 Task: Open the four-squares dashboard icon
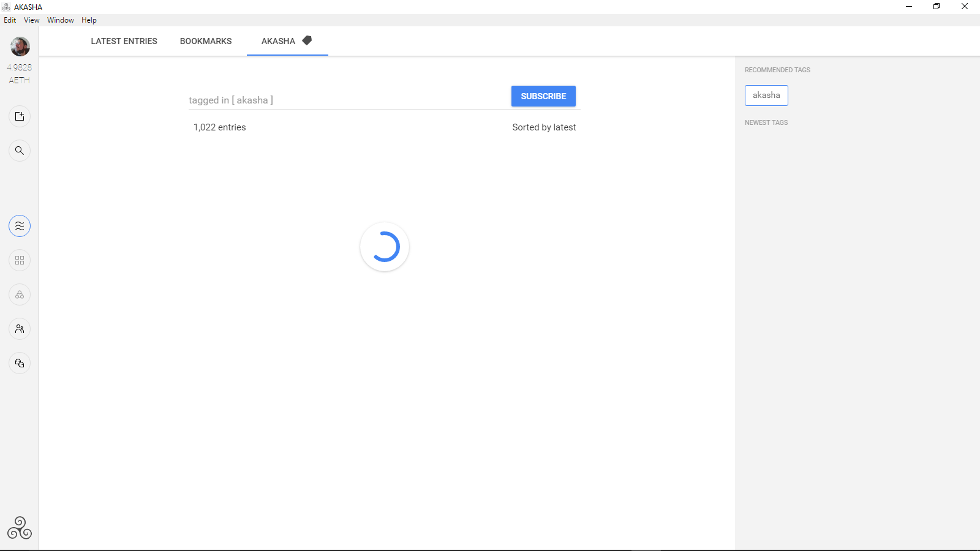(x=20, y=260)
